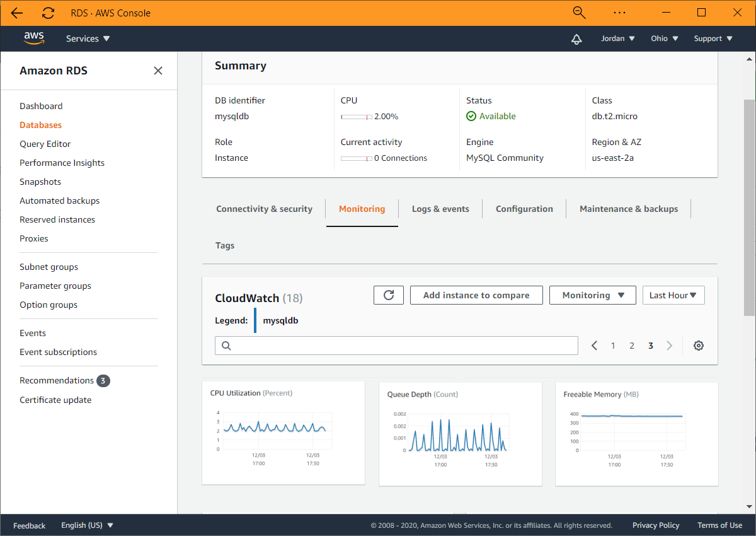Go back with the browser back arrow
The width and height of the screenshot is (756, 536).
coord(17,13)
